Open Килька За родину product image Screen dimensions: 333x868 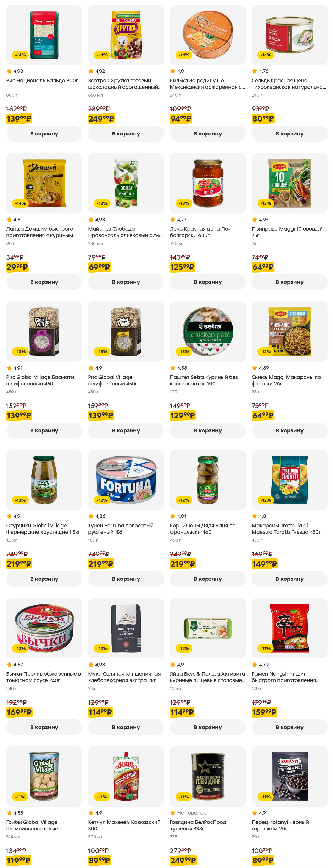[208, 35]
